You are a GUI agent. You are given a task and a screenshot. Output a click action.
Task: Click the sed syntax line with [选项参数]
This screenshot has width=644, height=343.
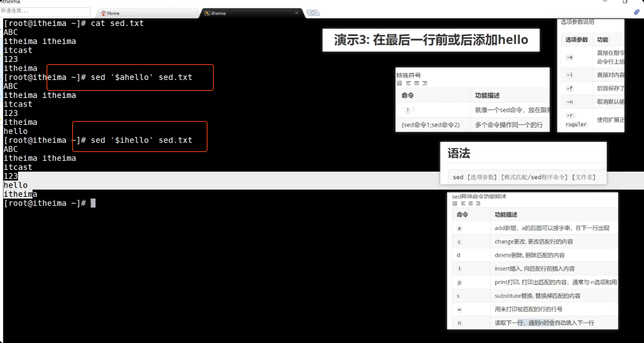[x=524, y=177]
